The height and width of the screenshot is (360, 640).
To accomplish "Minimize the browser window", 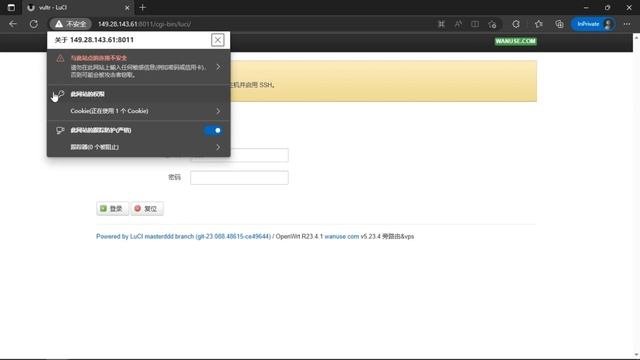I will [x=586, y=7].
